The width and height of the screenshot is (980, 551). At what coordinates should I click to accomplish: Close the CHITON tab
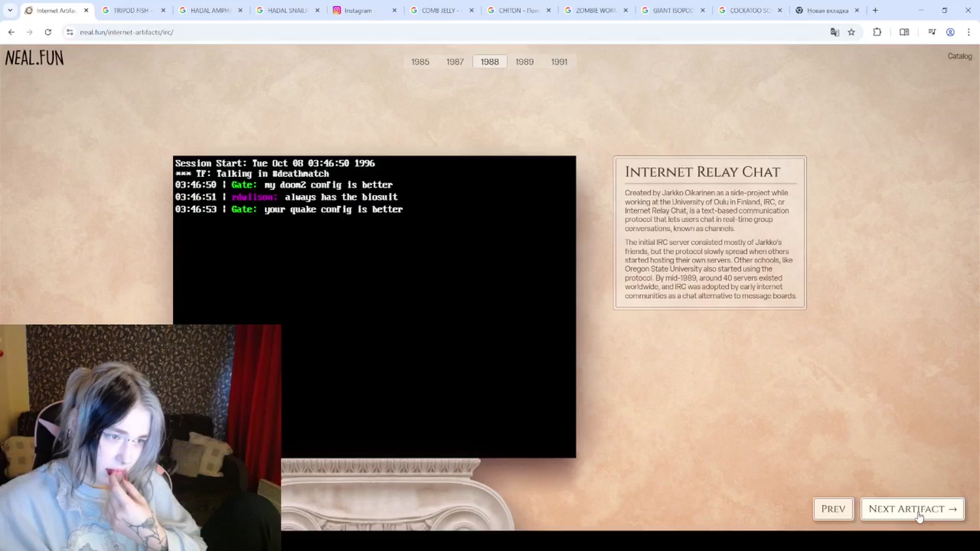click(549, 10)
